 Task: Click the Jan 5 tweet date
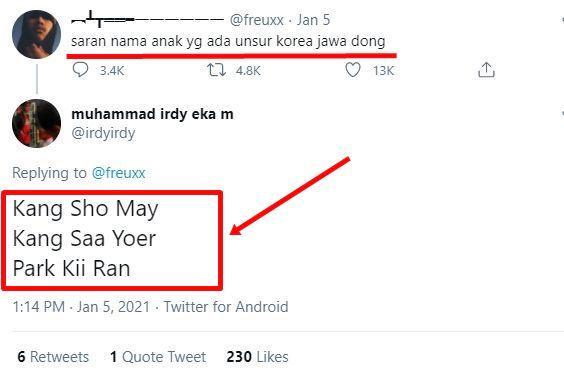coord(313,20)
